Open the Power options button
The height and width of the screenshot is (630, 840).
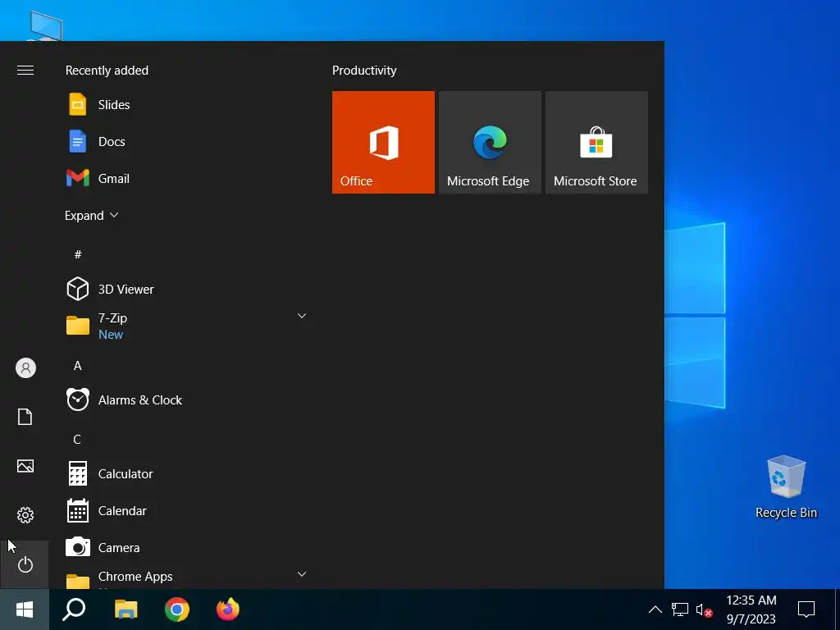(x=25, y=564)
